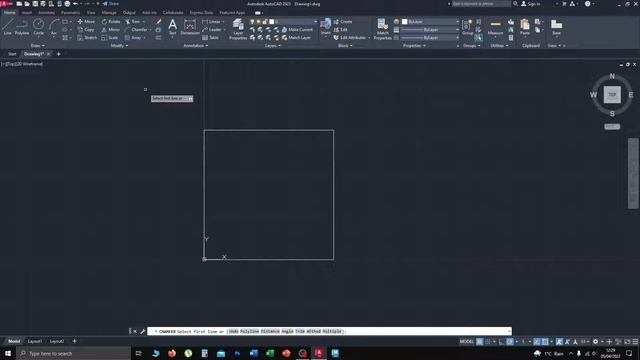640x360 pixels.
Task: Click the Mirror tool
Action: point(111,29)
